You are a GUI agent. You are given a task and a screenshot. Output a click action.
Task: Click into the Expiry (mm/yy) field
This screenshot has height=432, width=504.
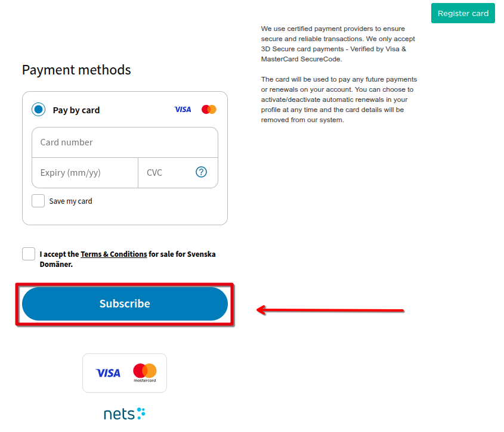[85, 173]
